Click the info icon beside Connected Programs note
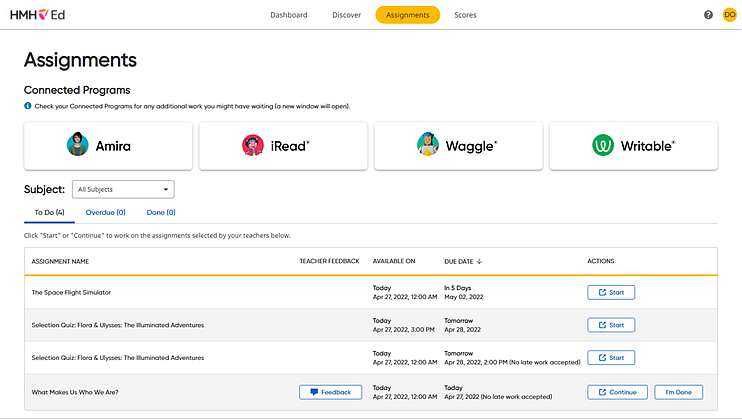742x419 pixels. click(x=27, y=106)
